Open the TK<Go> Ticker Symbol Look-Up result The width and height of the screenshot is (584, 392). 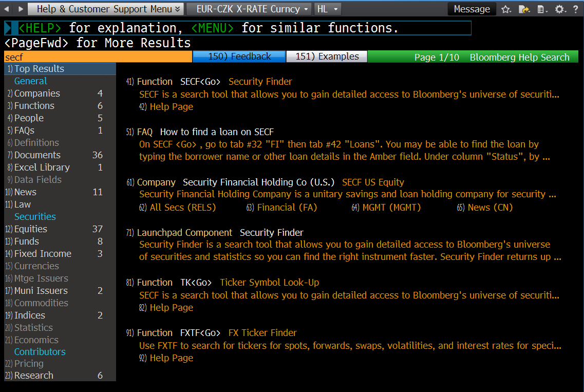(x=223, y=283)
